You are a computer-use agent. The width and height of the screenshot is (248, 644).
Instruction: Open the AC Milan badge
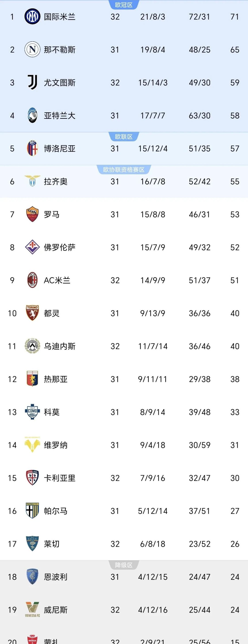click(x=32, y=281)
